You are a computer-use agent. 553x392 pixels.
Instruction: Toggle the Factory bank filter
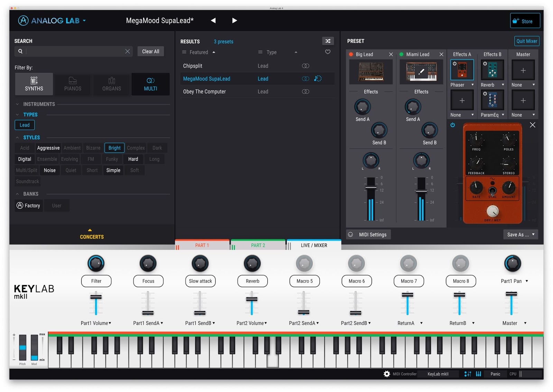[29, 205]
